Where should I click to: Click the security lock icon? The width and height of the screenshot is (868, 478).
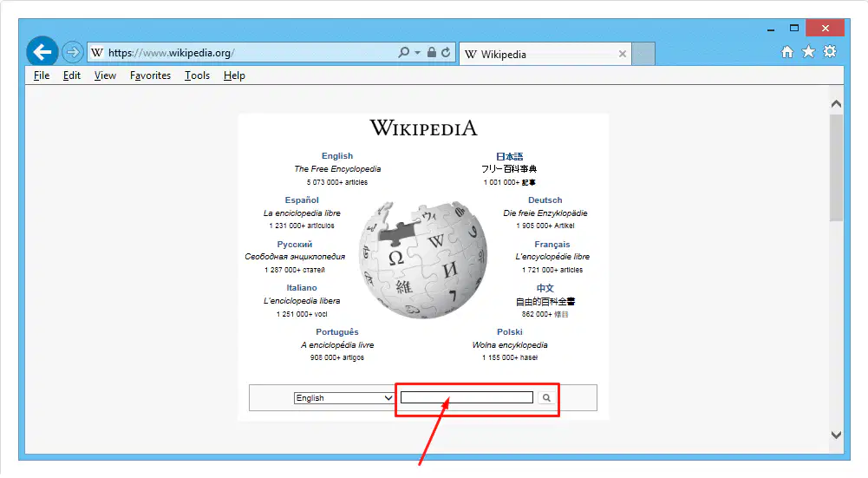[x=431, y=52]
